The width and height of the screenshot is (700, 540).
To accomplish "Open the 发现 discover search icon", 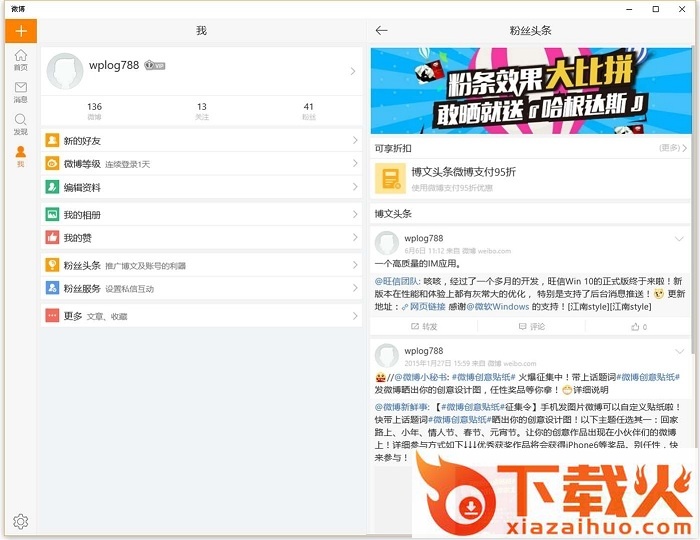I will [21, 125].
